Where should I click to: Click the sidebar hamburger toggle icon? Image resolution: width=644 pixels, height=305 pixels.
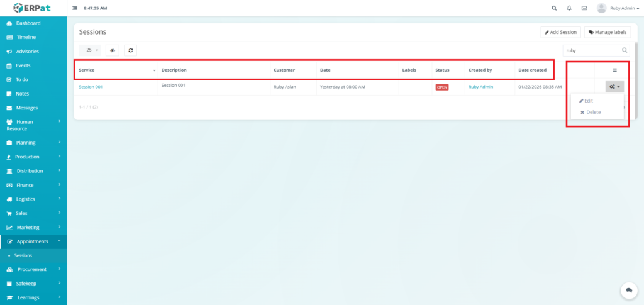75,8
